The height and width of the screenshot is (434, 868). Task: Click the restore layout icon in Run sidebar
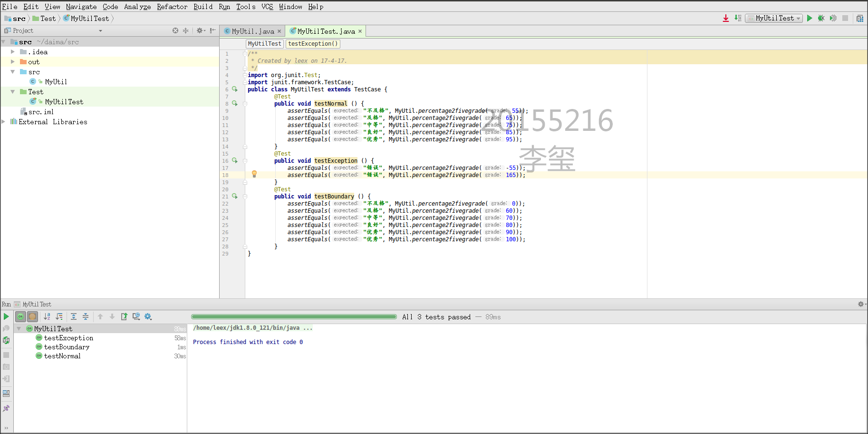click(6, 394)
